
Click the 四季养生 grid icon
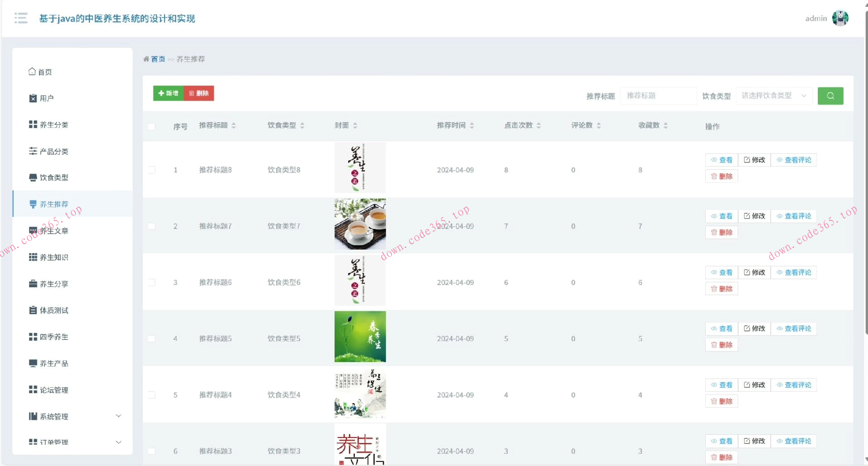pos(33,337)
